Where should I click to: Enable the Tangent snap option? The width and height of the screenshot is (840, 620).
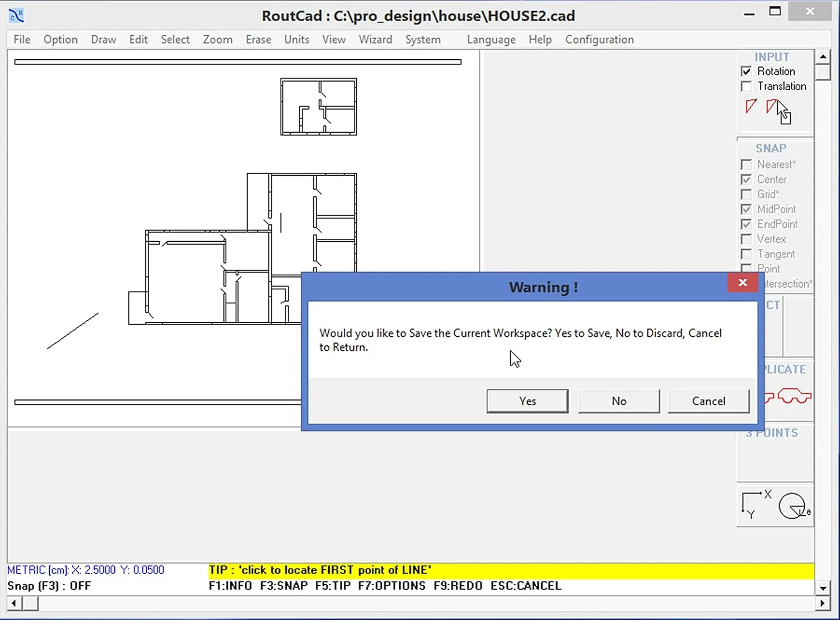(x=746, y=254)
